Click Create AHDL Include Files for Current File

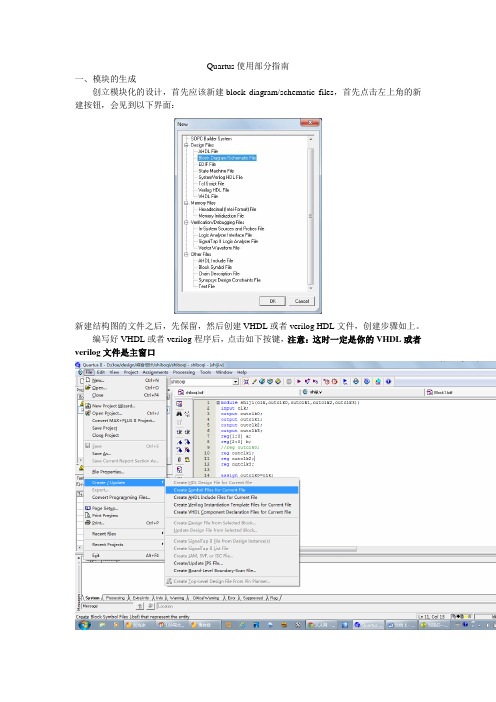tap(232, 497)
